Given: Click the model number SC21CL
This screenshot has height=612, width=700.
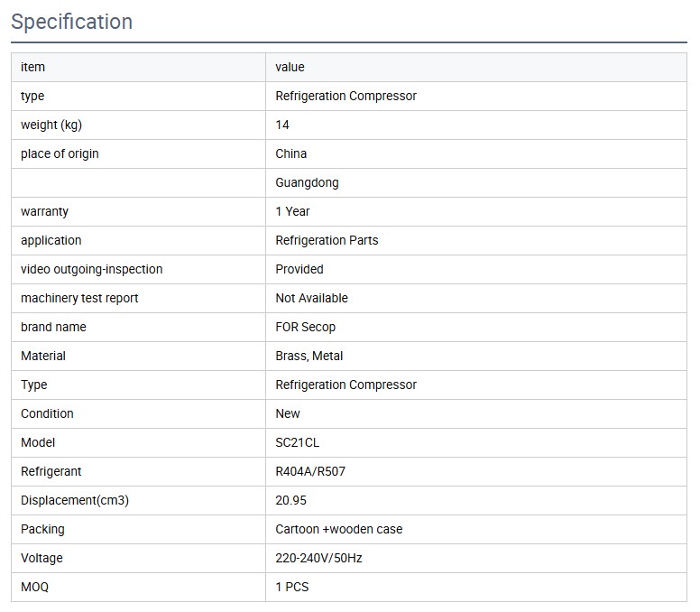Looking at the screenshot, I should tap(297, 442).
